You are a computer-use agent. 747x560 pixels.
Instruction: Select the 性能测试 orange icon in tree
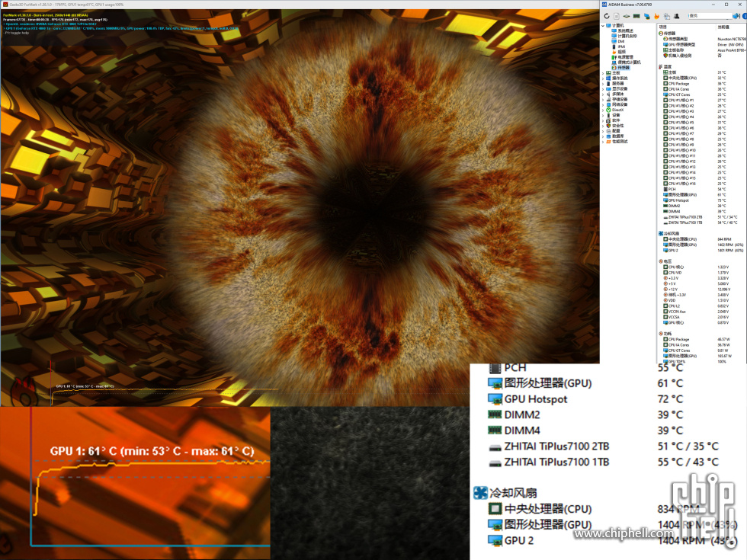coord(609,141)
